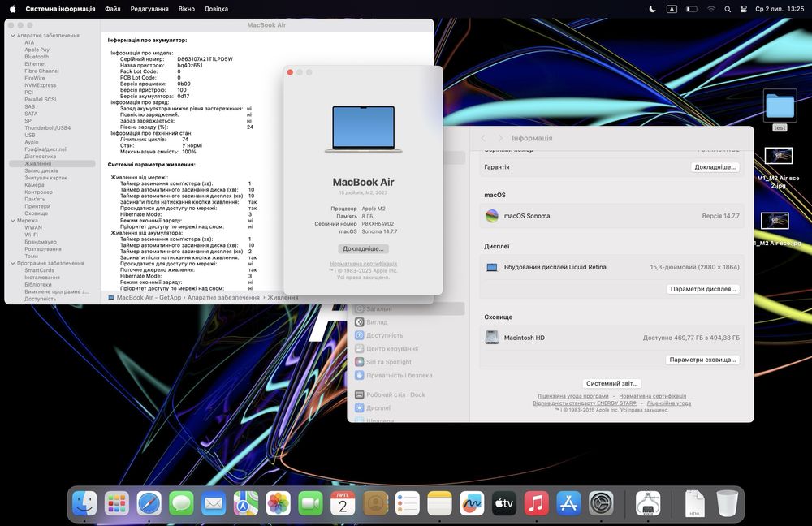
Task: Open the Trash in the Dock
Action: tap(727, 502)
